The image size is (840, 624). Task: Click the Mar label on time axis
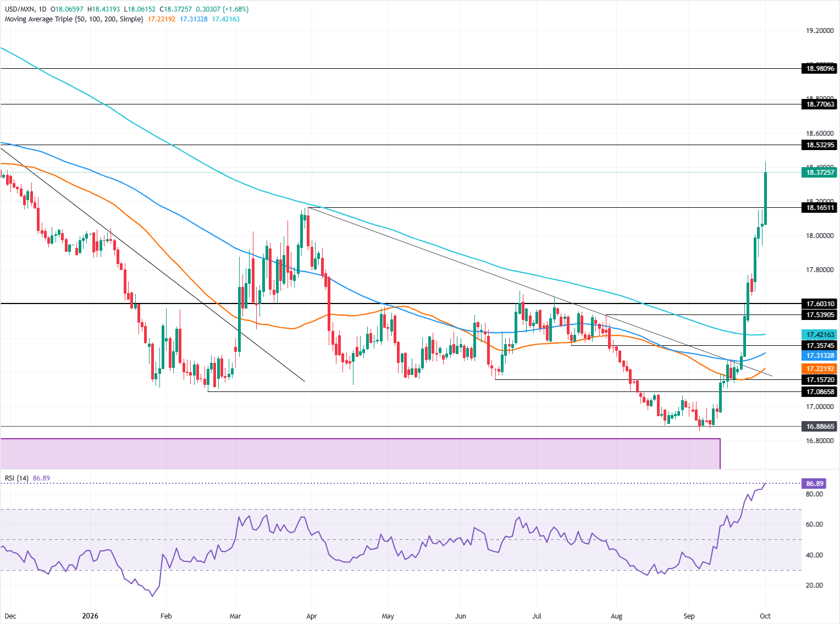point(235,616)
